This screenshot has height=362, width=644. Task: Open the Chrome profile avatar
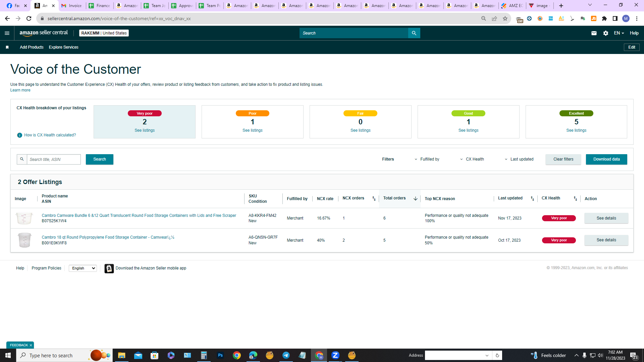(x=626, y=18)
